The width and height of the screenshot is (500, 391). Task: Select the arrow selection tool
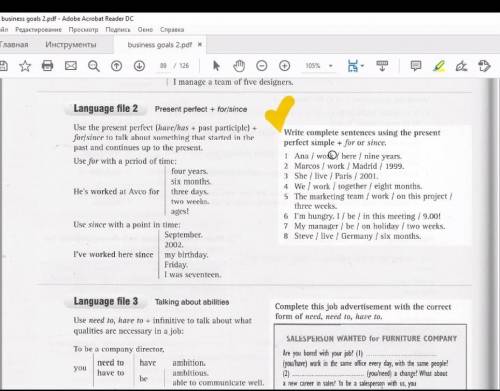point(216,66)
